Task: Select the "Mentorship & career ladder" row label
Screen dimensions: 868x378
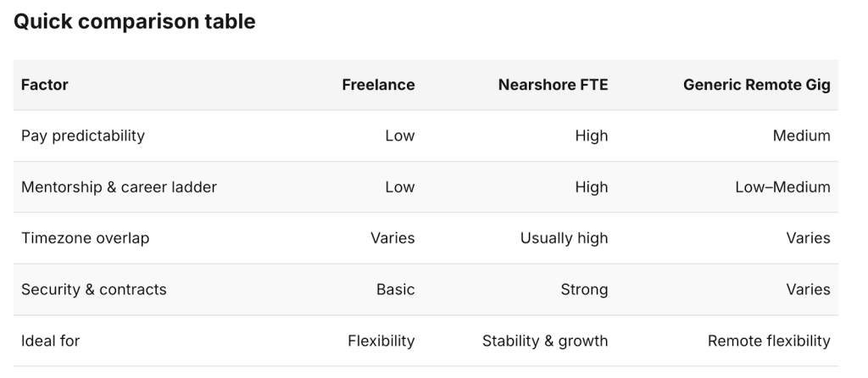Action: (119, 187)
